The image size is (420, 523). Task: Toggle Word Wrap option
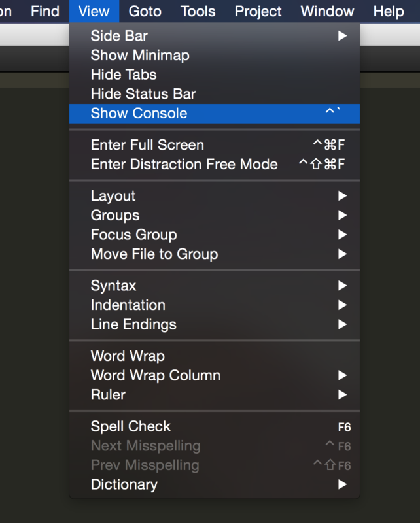[128, 356]
